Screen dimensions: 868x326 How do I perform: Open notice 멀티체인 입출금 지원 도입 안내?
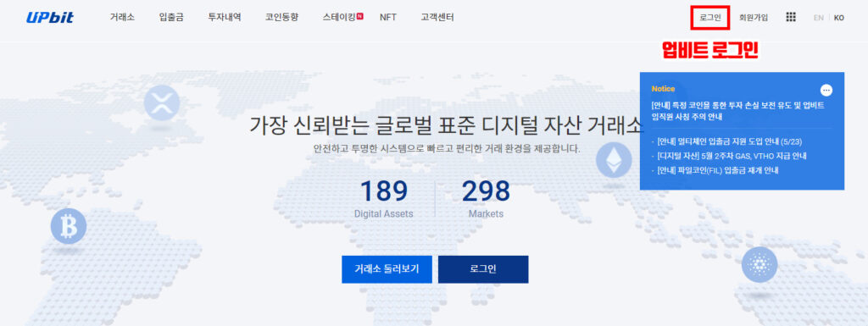tap(730, 141)
